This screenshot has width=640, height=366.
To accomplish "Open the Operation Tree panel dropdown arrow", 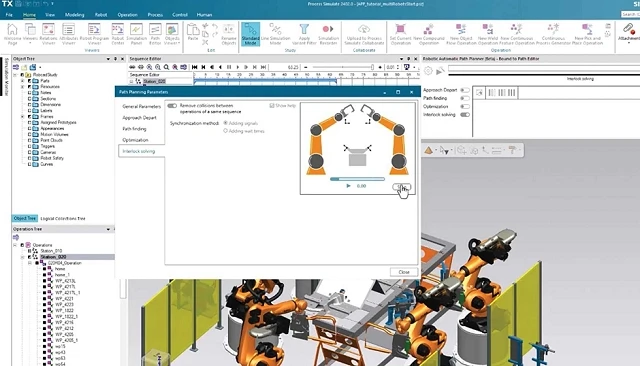I will 108,229.
